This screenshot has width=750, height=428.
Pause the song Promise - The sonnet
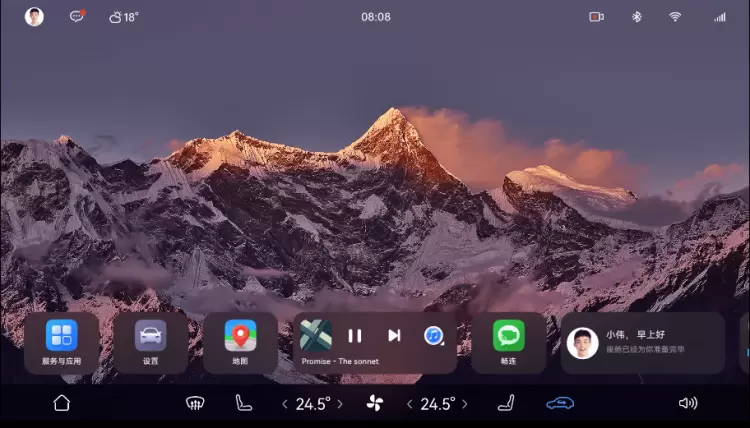[x=355, y=336]
